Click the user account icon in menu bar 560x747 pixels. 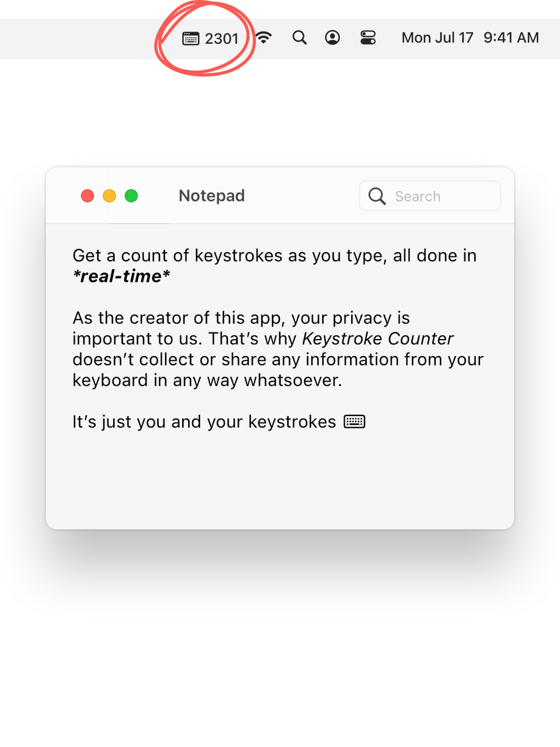(x=332, y=38)
